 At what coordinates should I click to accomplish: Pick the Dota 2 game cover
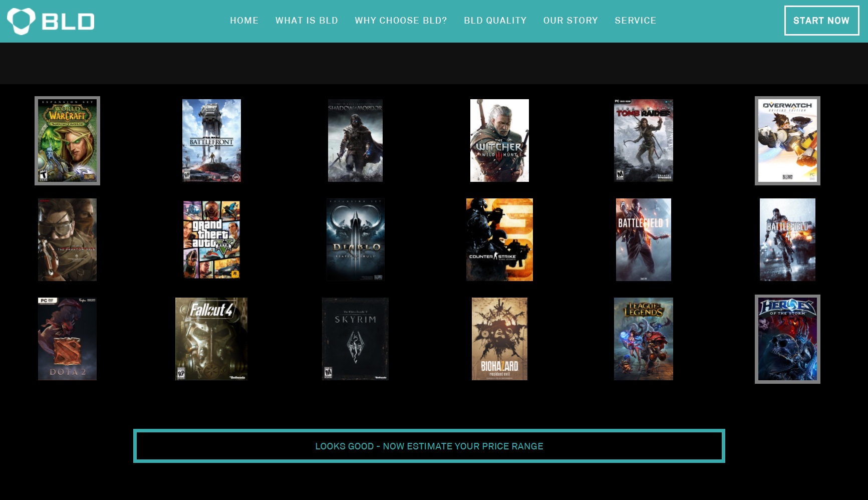(x=67, y=339)
